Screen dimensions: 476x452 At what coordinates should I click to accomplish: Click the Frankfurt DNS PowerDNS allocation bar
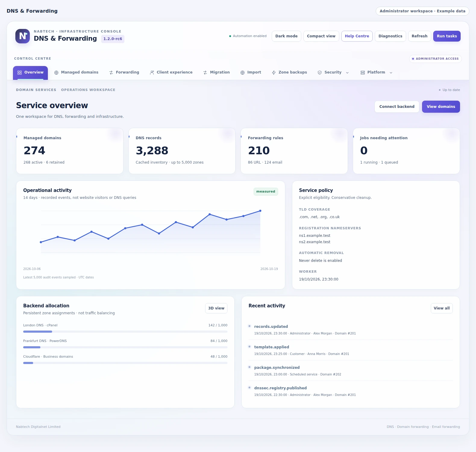[x=125, y=347]
